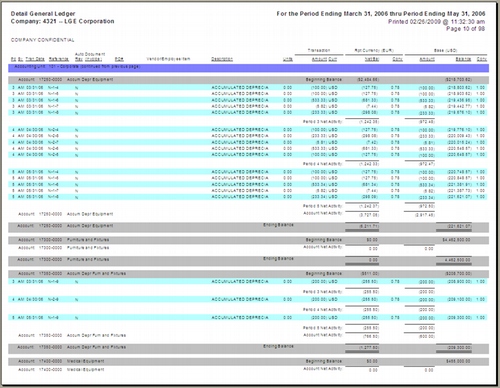Select the 'Rpt Currency (EUR)' group header
The image size is (500, 388).
(x=374, y=50)
